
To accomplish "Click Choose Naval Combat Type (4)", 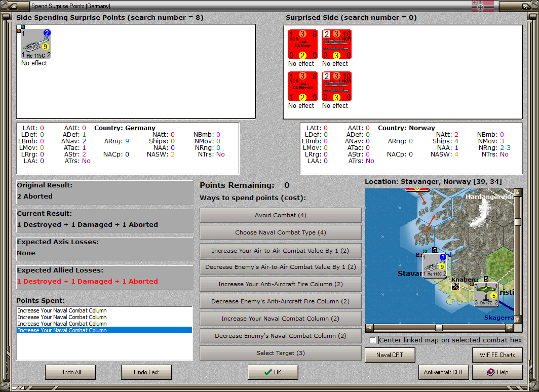I will tap(281, 232).
